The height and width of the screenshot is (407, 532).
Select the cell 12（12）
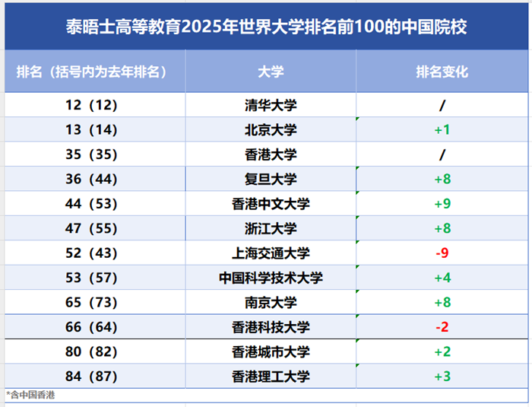pyautogui.click(x=95, y=105)
